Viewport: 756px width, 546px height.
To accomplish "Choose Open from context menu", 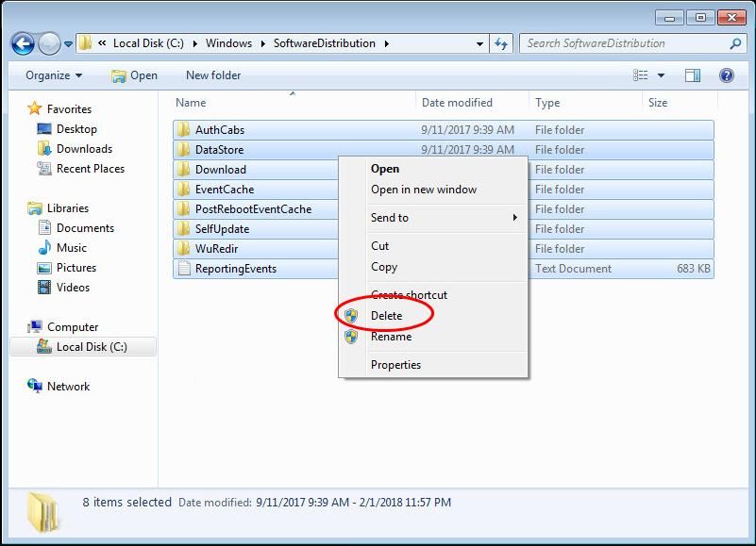I will pos(433,169).
